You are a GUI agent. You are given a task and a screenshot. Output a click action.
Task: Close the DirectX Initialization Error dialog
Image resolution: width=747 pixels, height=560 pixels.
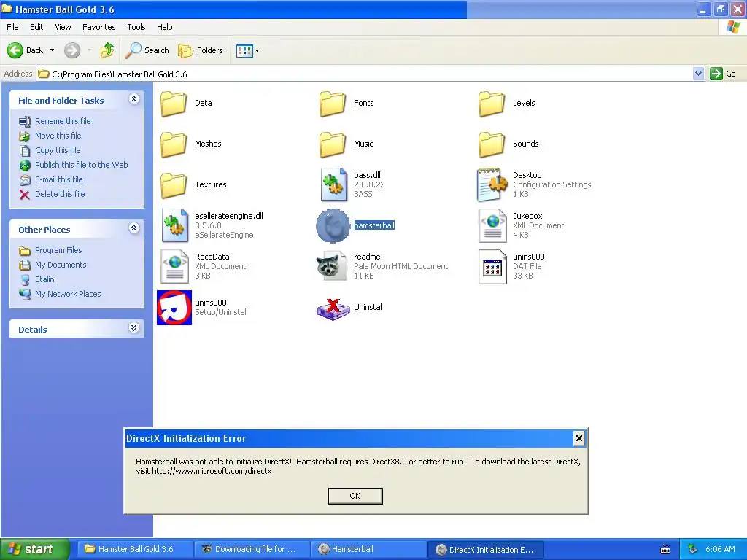(578, 438)
